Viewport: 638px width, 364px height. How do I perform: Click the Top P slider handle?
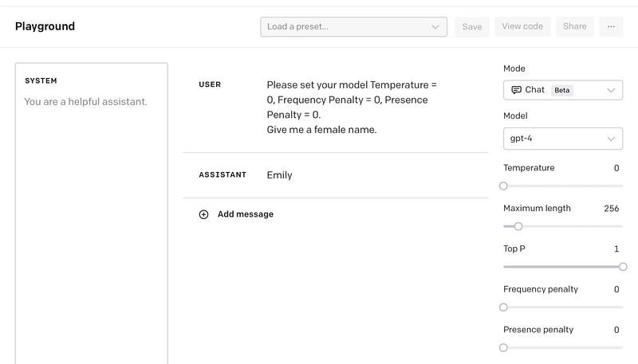pyautogui.click(x=623, y=267)
